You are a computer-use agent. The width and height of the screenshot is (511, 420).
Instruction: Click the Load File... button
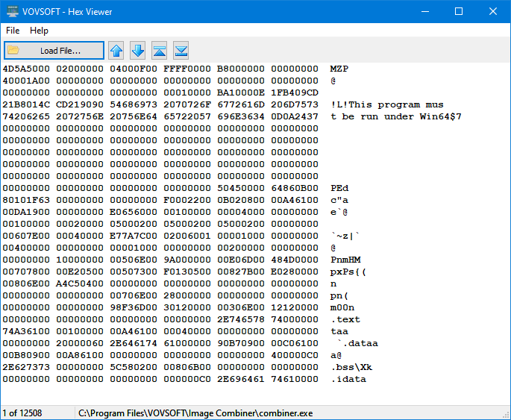(x=54, y=51)
